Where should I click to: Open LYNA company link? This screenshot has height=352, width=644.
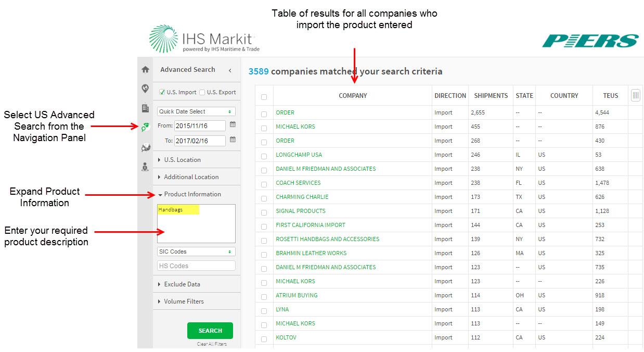click(x=282, y=309)
